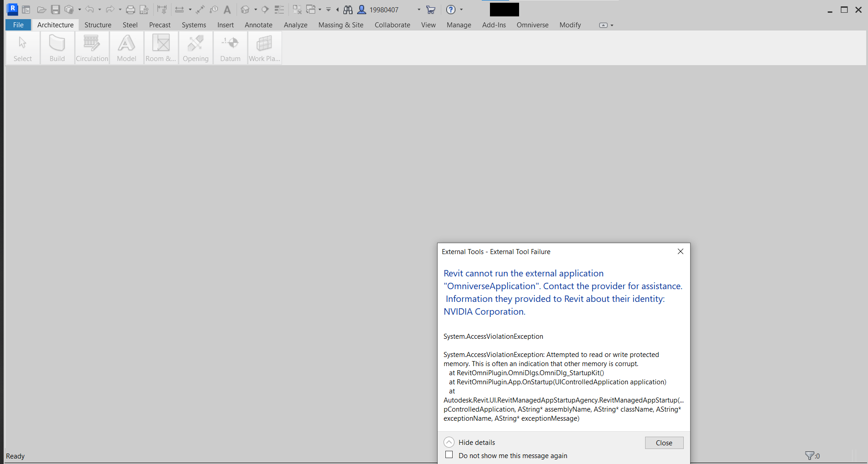Switch to the Annotate tab
The width and height of the screenshot is (868, 464).
[x=258, y=25]
